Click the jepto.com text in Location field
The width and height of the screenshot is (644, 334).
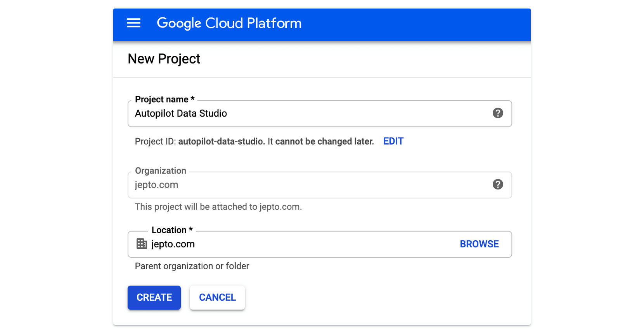[x=173, y=244]
